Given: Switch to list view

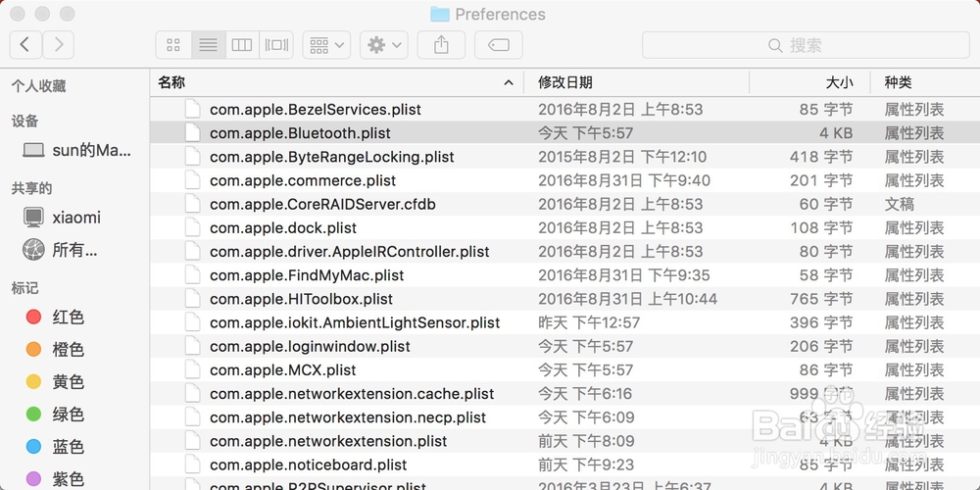Looking at the screenshot, I should click(x=208, y=45).
